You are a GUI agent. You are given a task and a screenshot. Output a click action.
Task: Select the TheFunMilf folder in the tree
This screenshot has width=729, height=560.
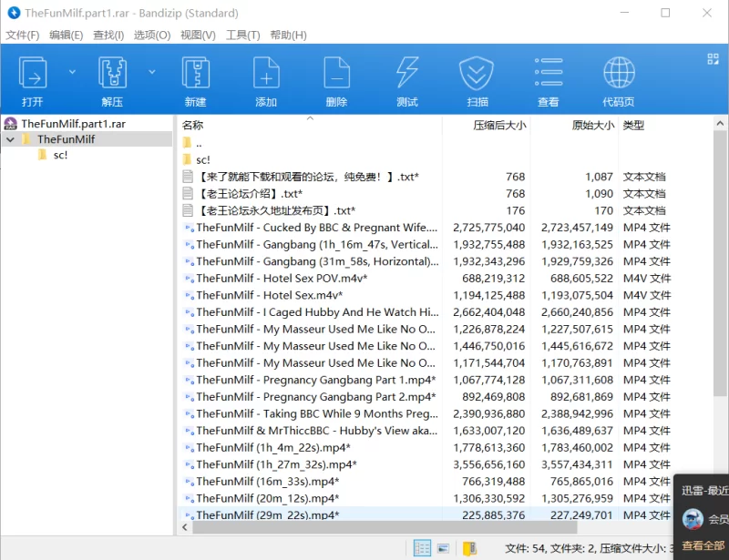[x=66, y=139]
